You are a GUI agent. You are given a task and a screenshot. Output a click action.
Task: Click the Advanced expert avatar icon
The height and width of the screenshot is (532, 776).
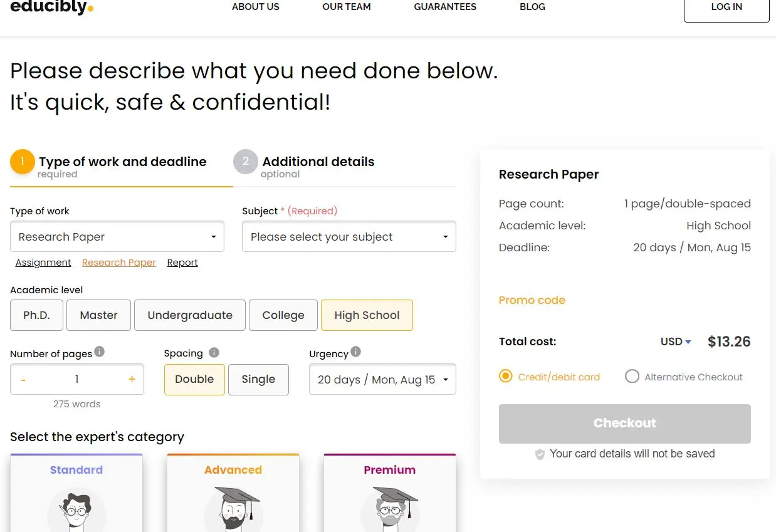click(233, 509)
